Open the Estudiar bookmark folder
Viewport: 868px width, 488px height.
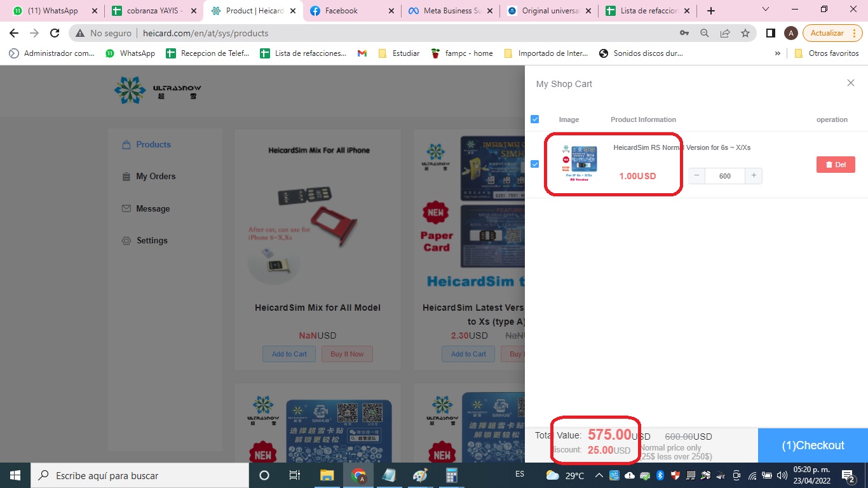[x=398, y=53]
